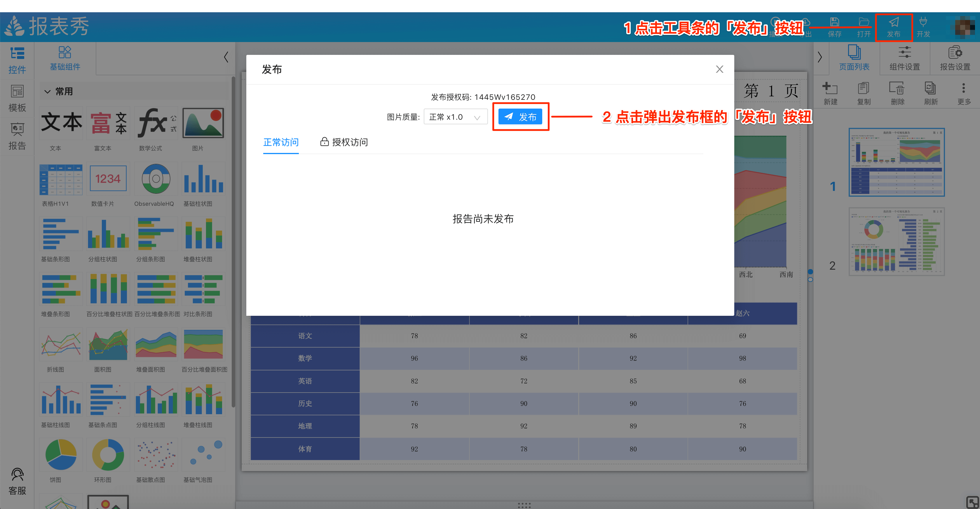The width and height of the screenshot is (980, 509).
Task: Click the 开发 plug icon
Action: tap(923, 27)
